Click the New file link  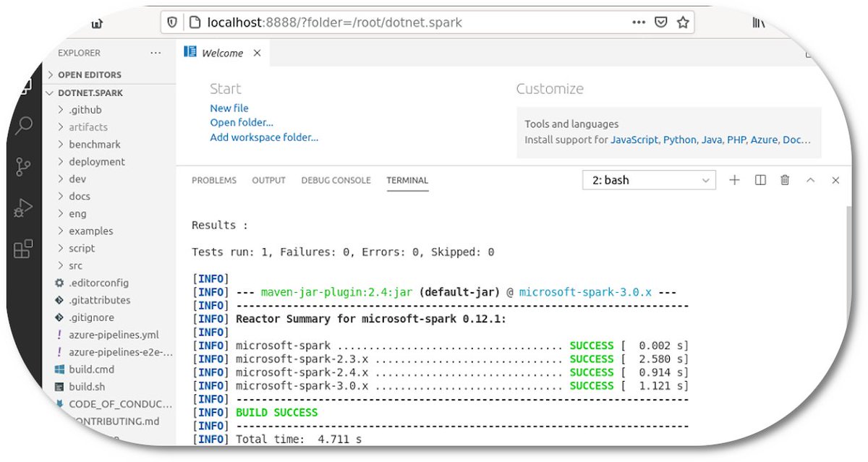pyautogui.click(x=229, y=108)
